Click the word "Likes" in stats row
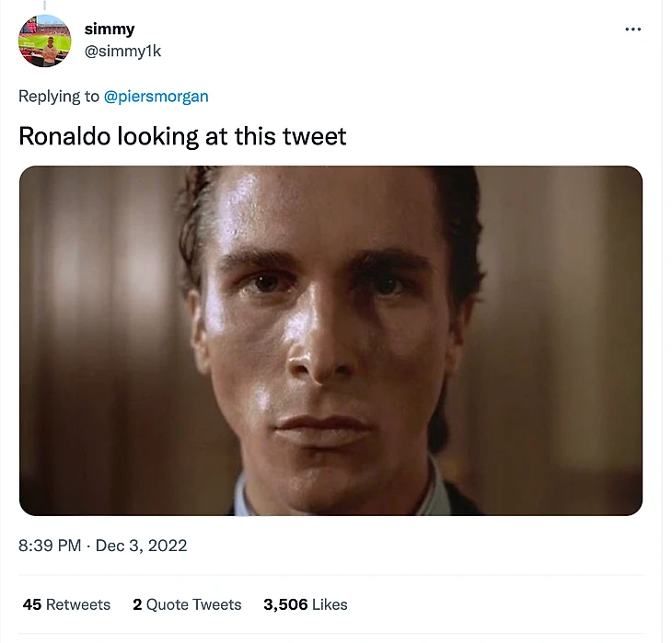 pyautogui.click(x=330, y=604)
